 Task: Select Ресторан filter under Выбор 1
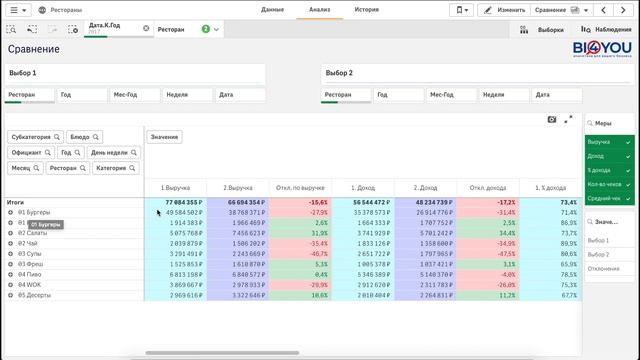29,95
